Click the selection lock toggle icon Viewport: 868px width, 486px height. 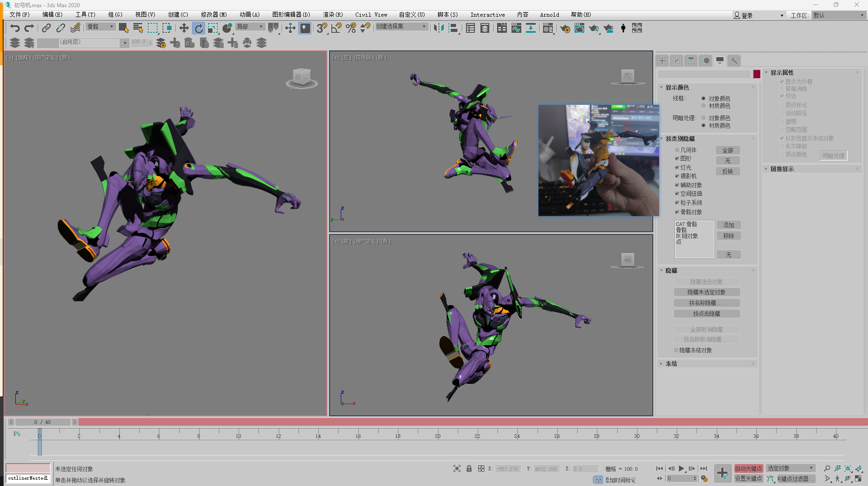[x=469, y=468]
